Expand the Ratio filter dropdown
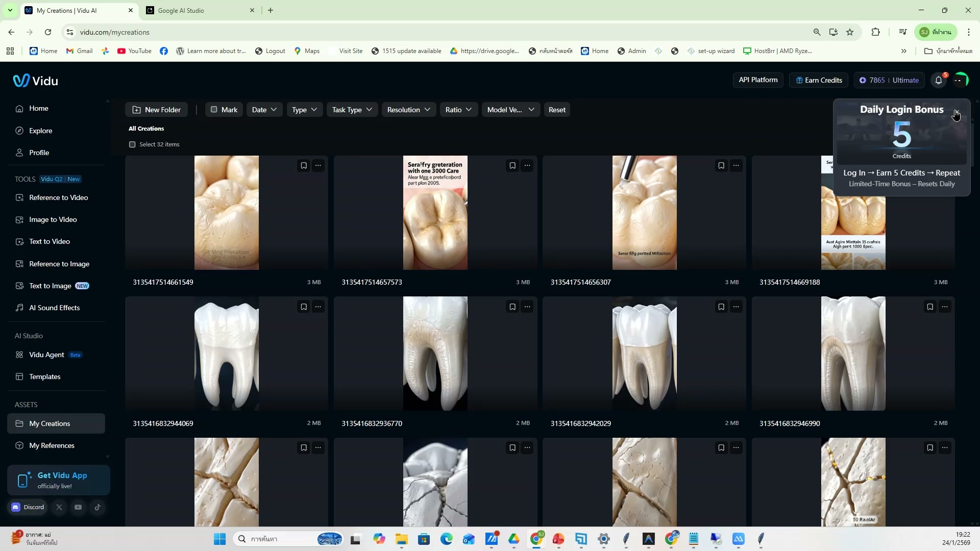Image resolution: width=980 pixels, height=551 pixels. point(458,109)
